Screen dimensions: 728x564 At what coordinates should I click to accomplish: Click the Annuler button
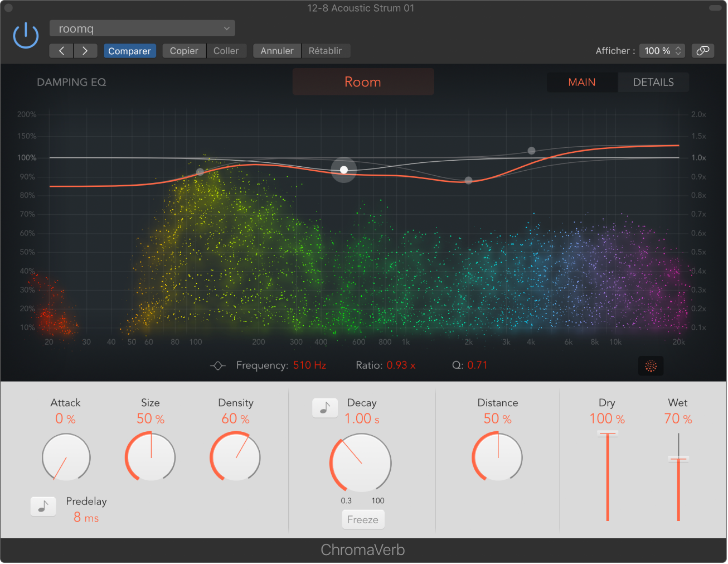[x=277, y=51]
